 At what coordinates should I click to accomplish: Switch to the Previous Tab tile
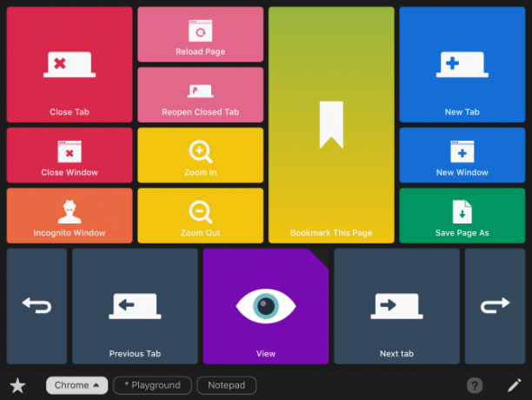click(135, 306)
